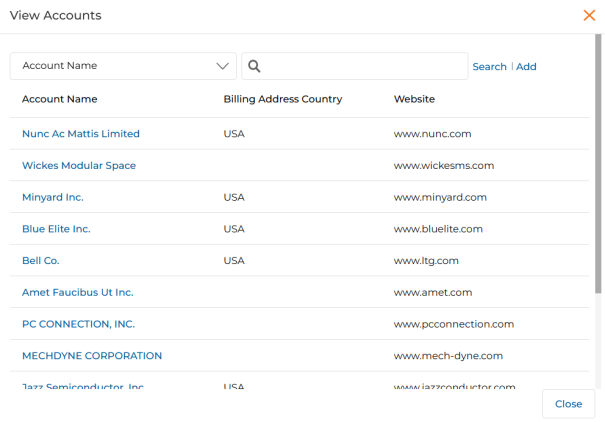Click the dropdown chevron arrow

click(x=222, y=66)
